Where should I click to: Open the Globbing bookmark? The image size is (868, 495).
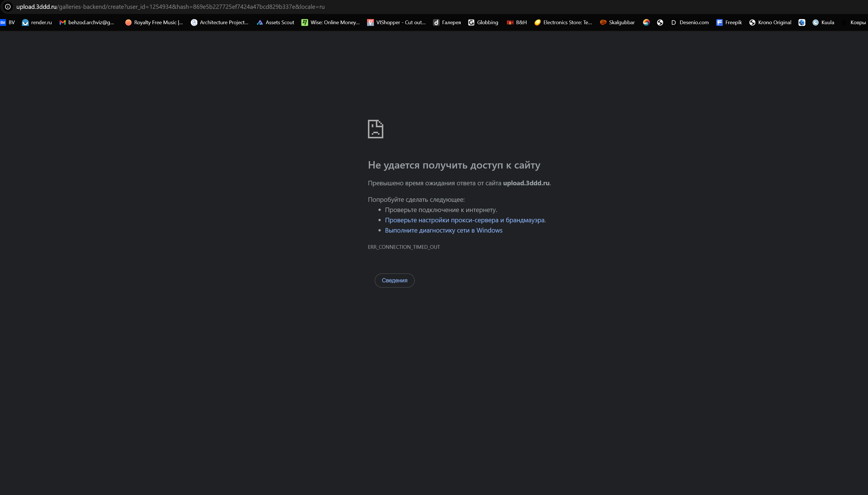click(483, 22)
